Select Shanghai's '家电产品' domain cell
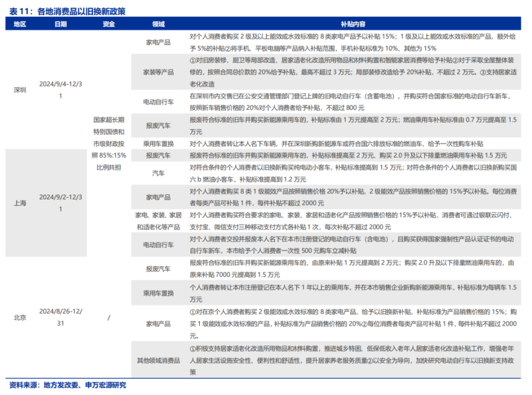 pos(158,197)
